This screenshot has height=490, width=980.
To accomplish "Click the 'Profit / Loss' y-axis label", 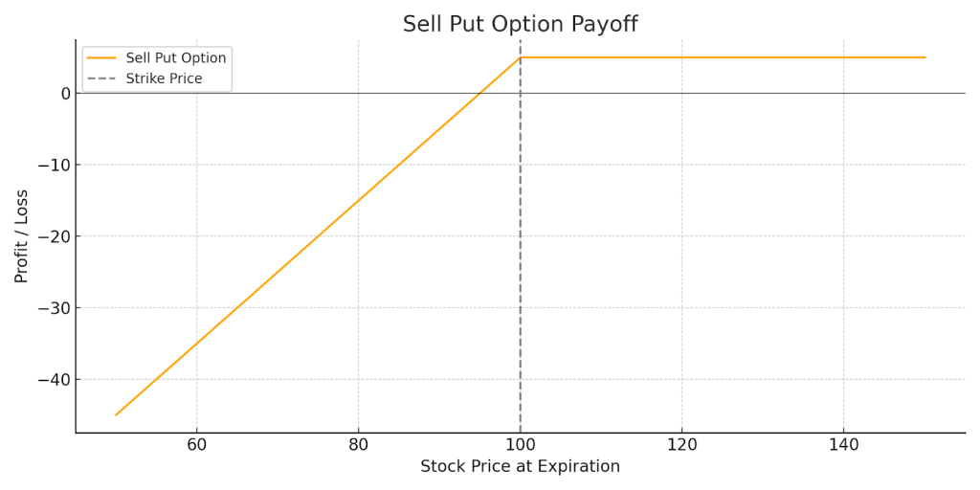I will tap(22, 235).
